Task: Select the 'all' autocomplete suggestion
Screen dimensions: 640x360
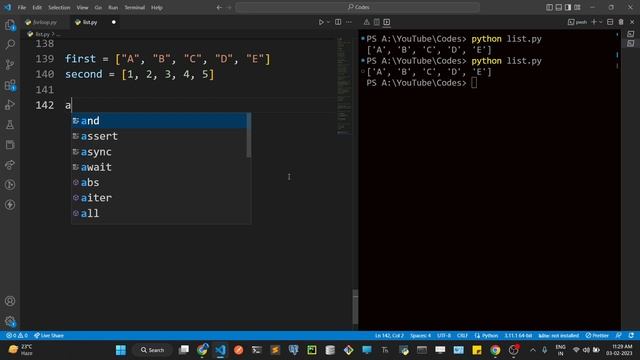Action: (x=159, y=213)
